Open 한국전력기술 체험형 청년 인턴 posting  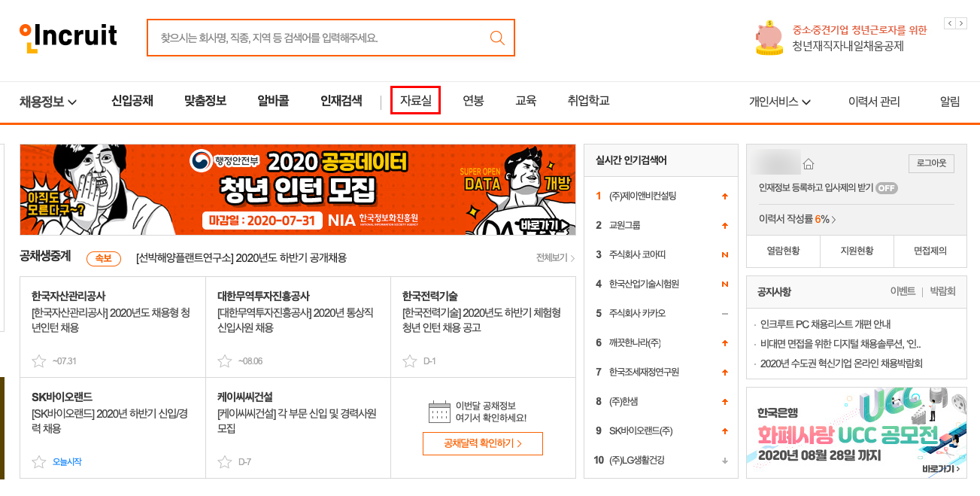tap(481, 321)
